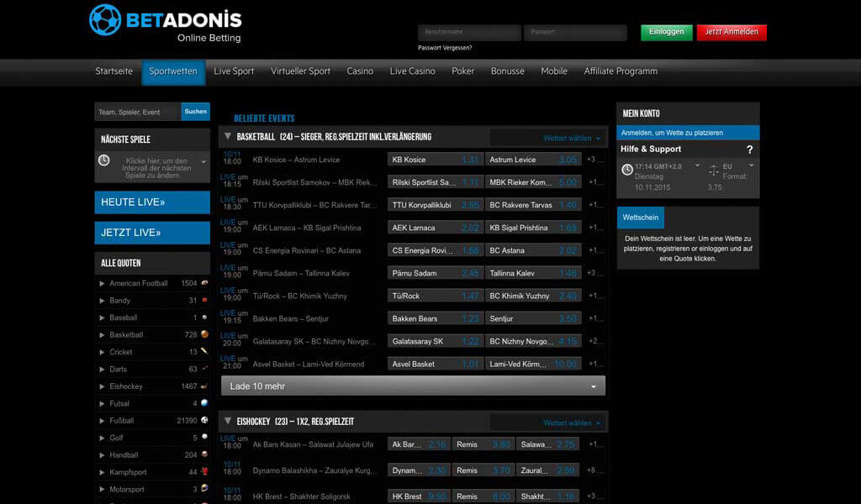Open Affiliate Programm page
Image resolution: width=861 pixels, height=504 pixels.
tap(621, 71)
